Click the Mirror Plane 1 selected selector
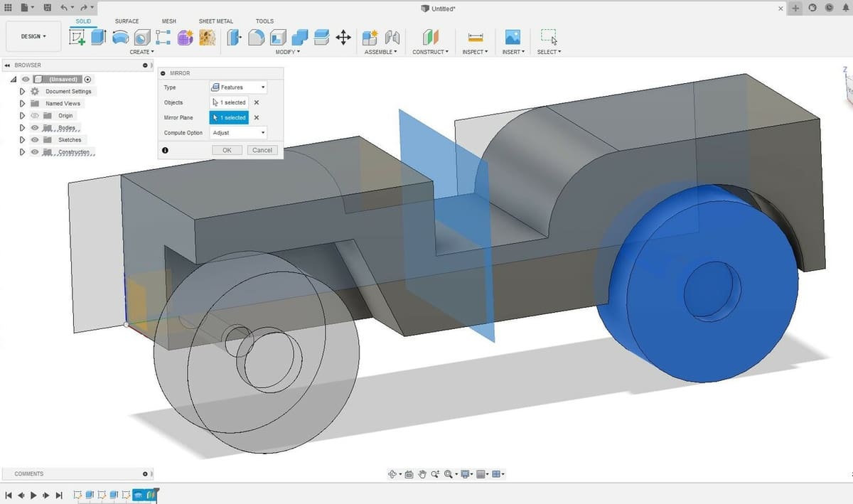The width and height of the screenshot is (853, 504). click(x=229, y=118)
